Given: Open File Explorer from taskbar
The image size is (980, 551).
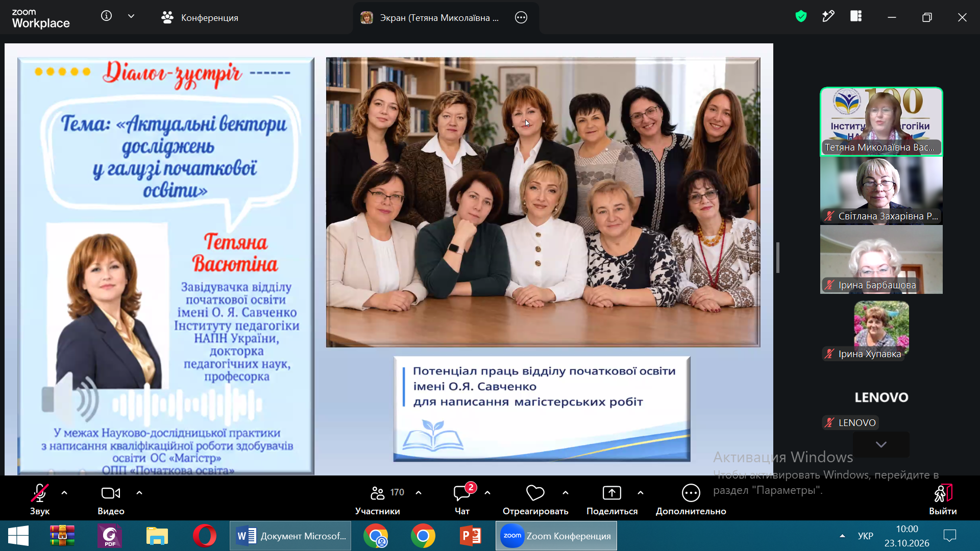Looking at the screenshot, I should tap(157, 536).
